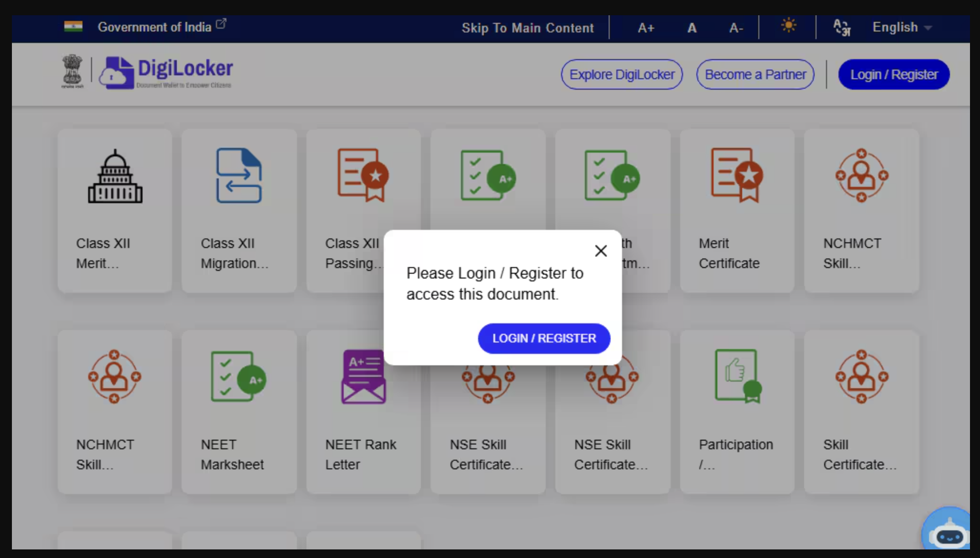
Task: Open the Merit Certificate document card
Action: click(737, 210)
